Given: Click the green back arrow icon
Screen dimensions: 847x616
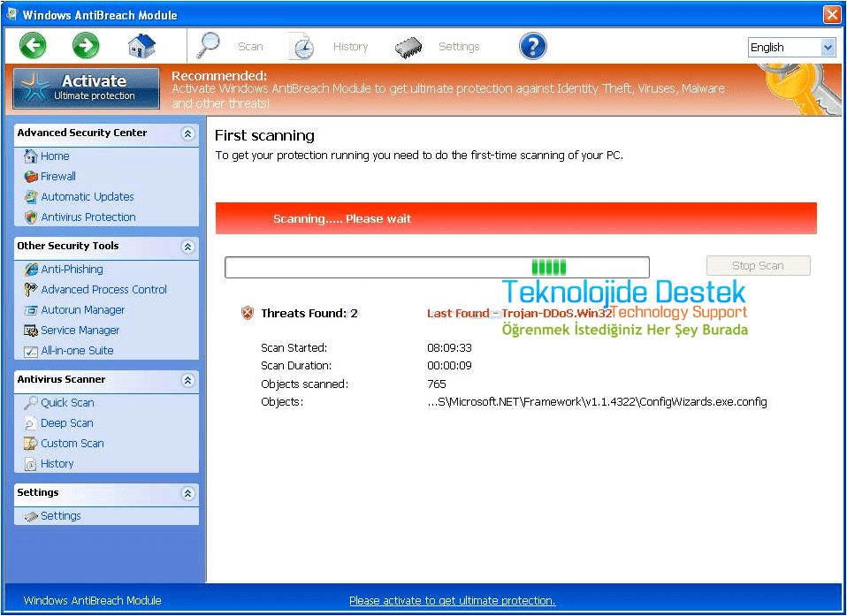Looking at the screenshot, I should click(33, 46).
